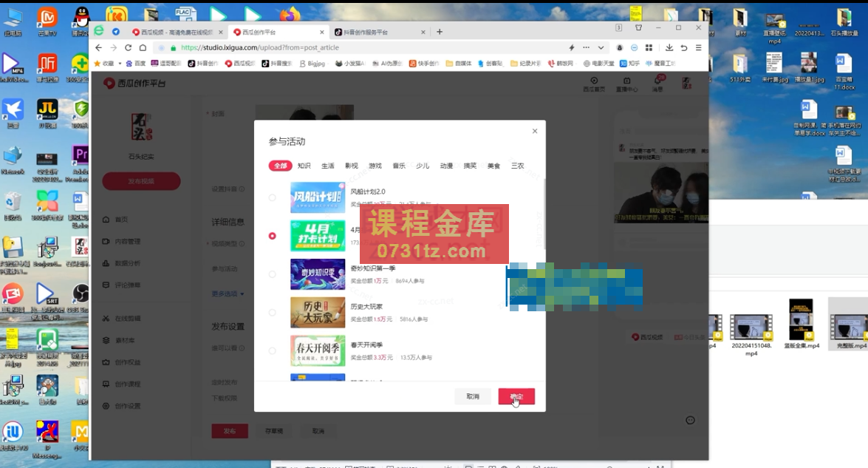The width and height of the screenshot is (868, 468).
Task: Click the 存草稿 button
Action: (274, 431)
